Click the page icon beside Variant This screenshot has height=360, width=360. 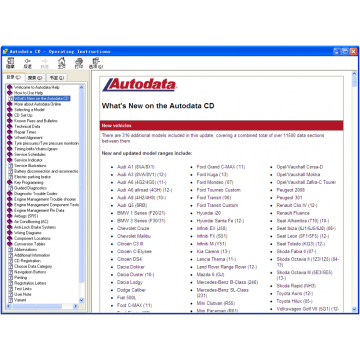pos(10,300)
